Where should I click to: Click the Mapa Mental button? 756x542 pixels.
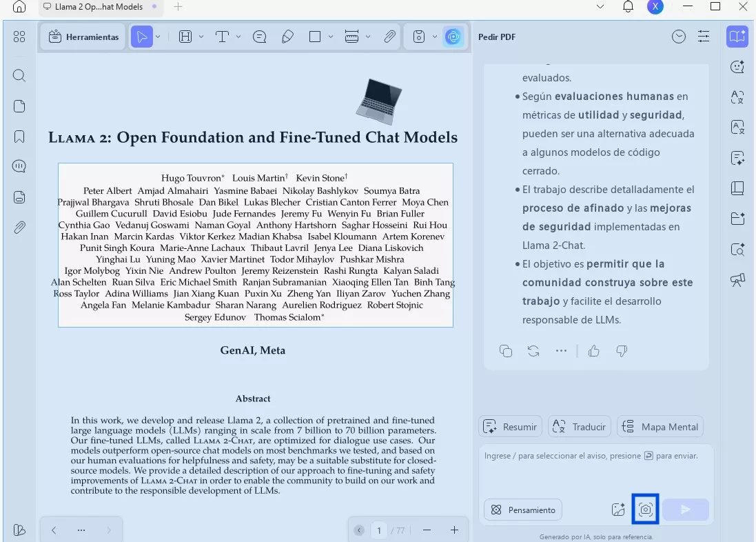[x=660, y=427]
